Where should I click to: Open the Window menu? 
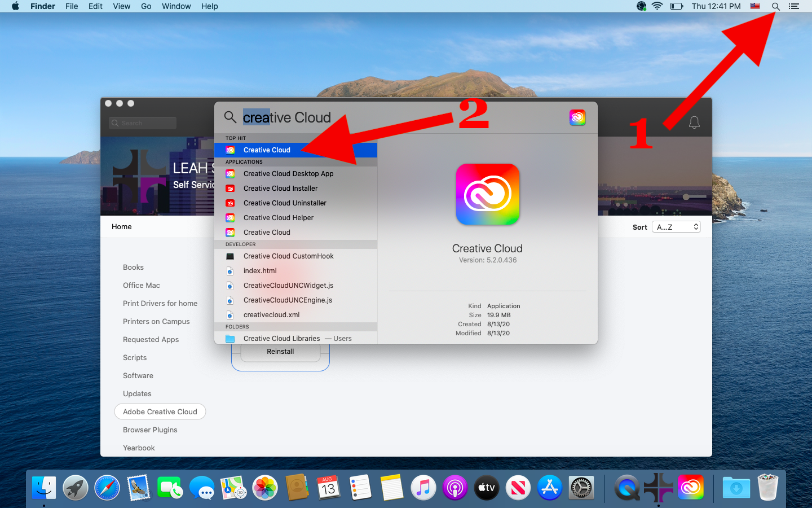coord(176,6)
